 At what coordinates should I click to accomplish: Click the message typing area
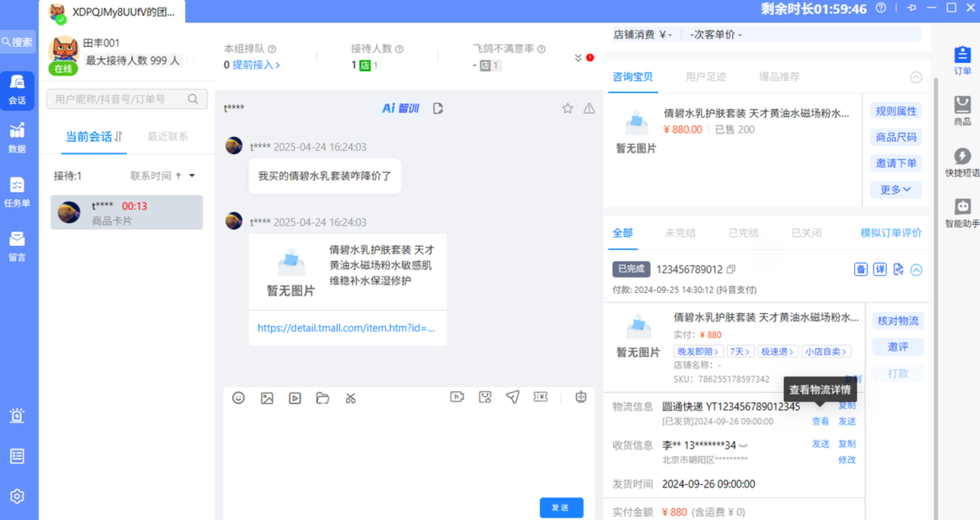(409, 453)
